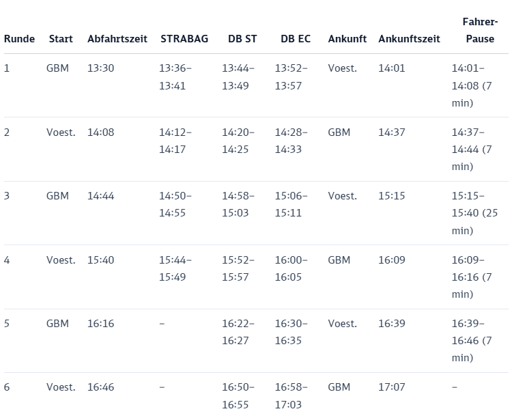The image size is (510, 420).
Task: Select the Abfahrtszeit column header
Action: pos(117,39)
